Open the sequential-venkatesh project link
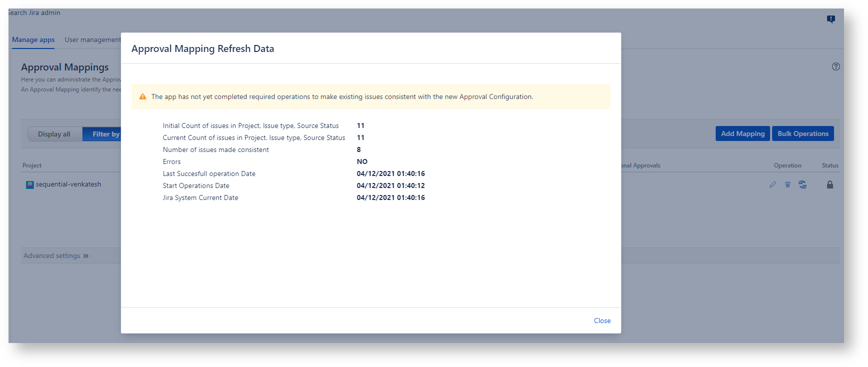868x367 pixels. pyautogui.click(x=68, y=184)
